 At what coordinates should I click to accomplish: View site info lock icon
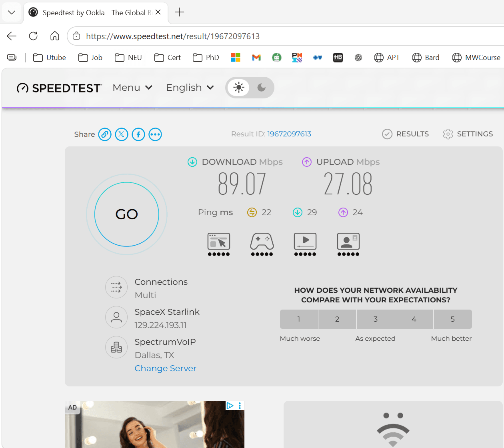coord(76,36)
